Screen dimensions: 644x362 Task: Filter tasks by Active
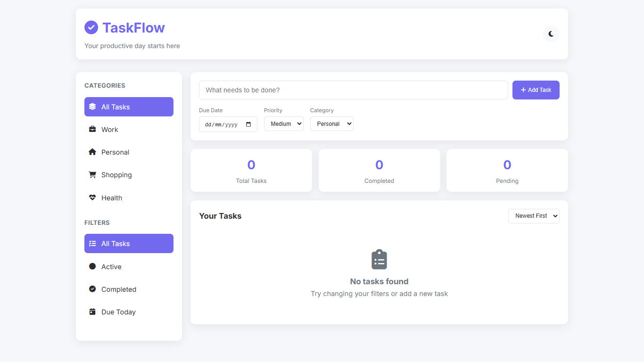pos(129,267)
